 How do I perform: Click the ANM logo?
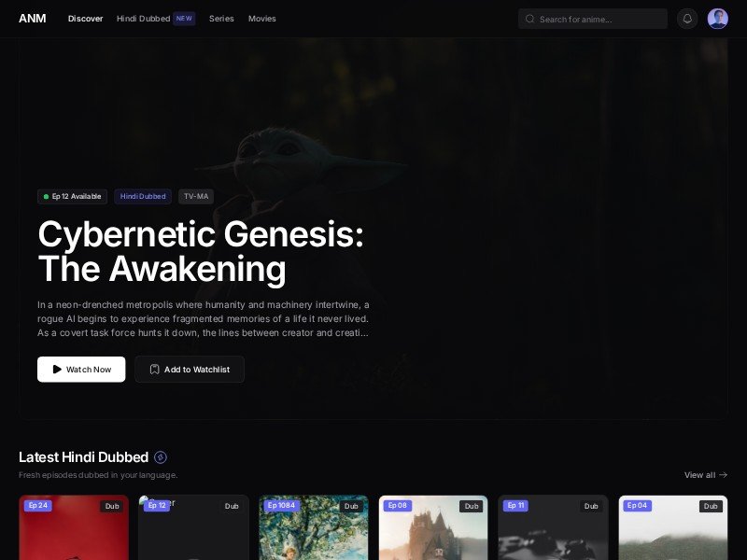pos(33,19)
